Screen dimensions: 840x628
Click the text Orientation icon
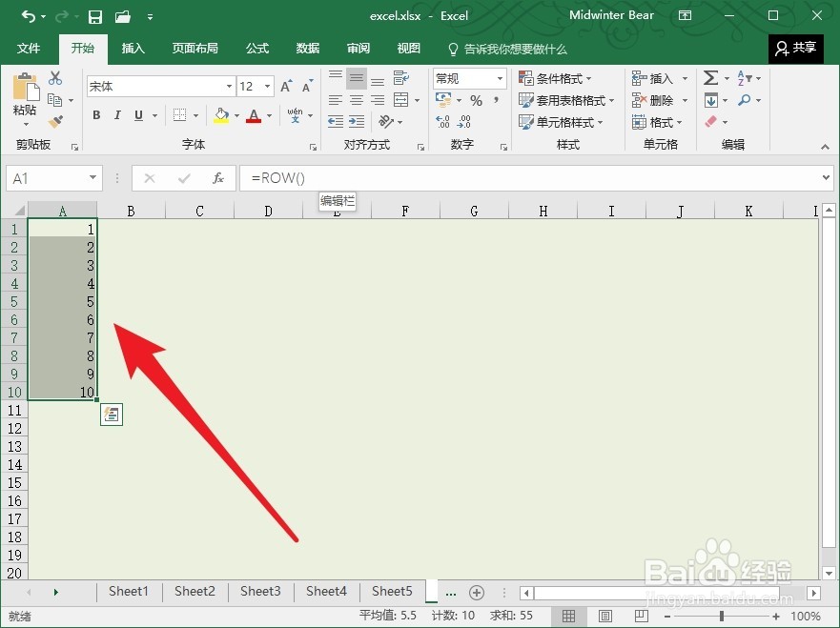[386, 122]
